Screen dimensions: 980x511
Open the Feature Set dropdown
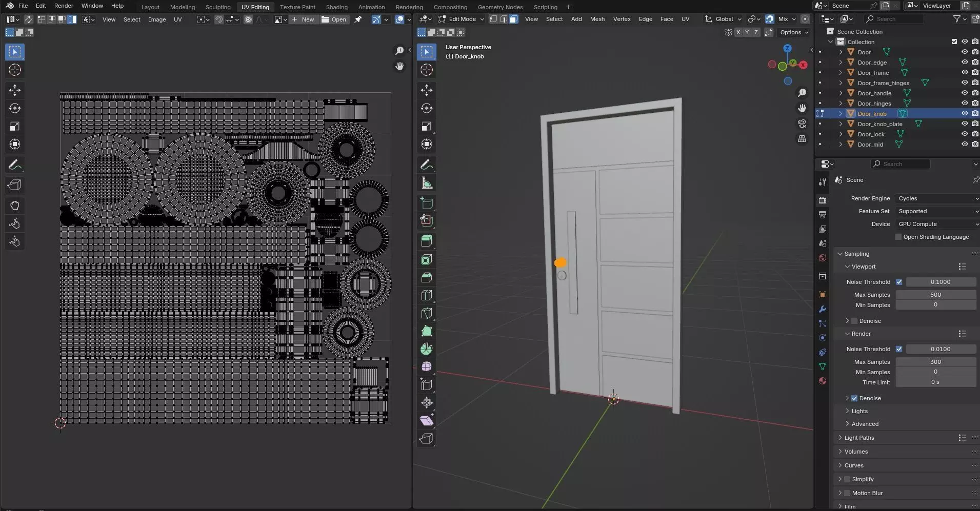(937, 211)
